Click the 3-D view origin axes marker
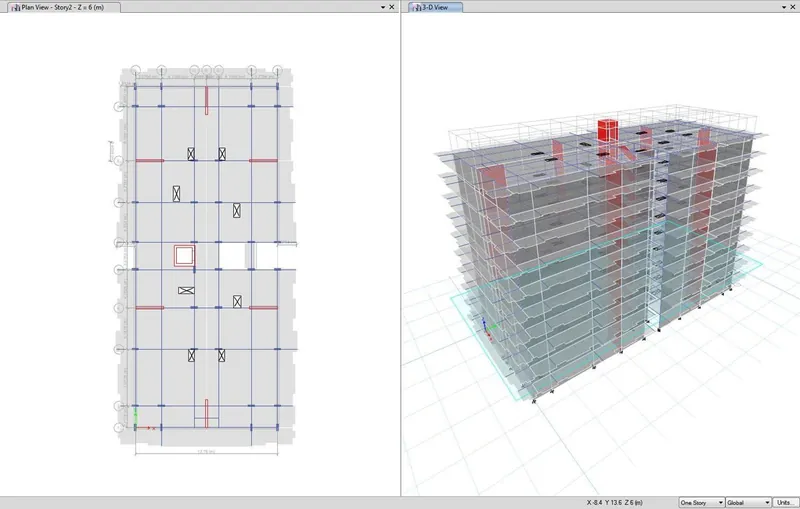800x509 pixels. click(487, 329)
